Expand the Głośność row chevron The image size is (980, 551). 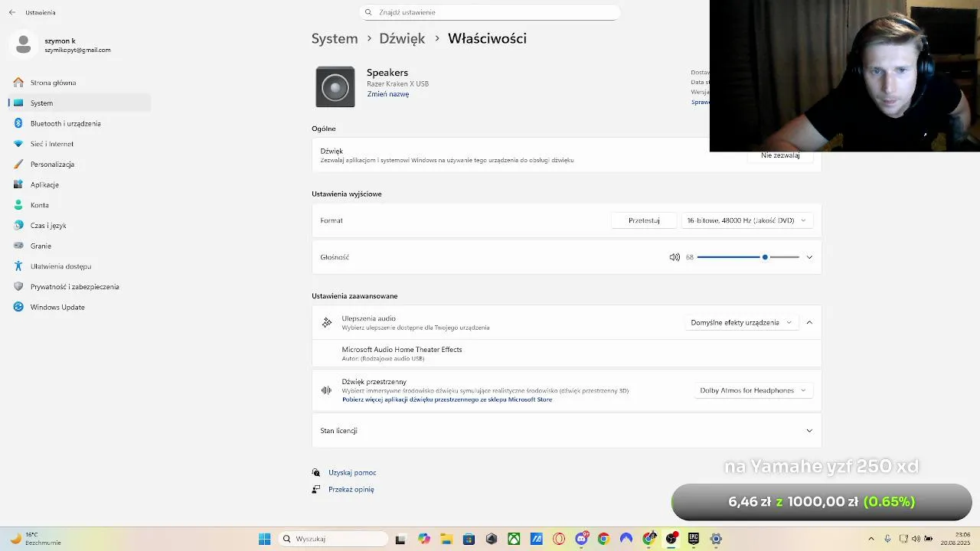[809, 257]
